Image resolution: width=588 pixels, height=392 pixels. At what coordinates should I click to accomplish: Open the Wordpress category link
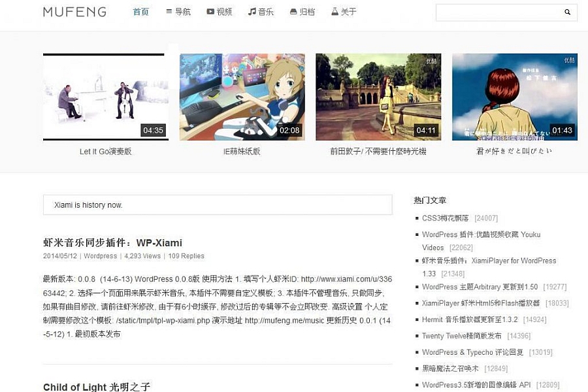(x=101, y=256)
